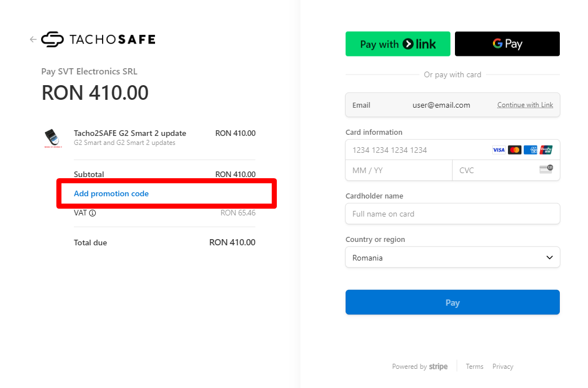Click Continue with Link

[x=525, y=105]
